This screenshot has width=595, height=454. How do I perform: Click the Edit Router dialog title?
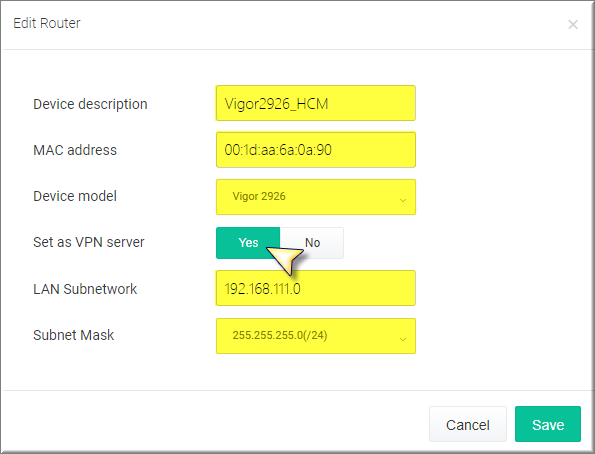coord(47,23)
